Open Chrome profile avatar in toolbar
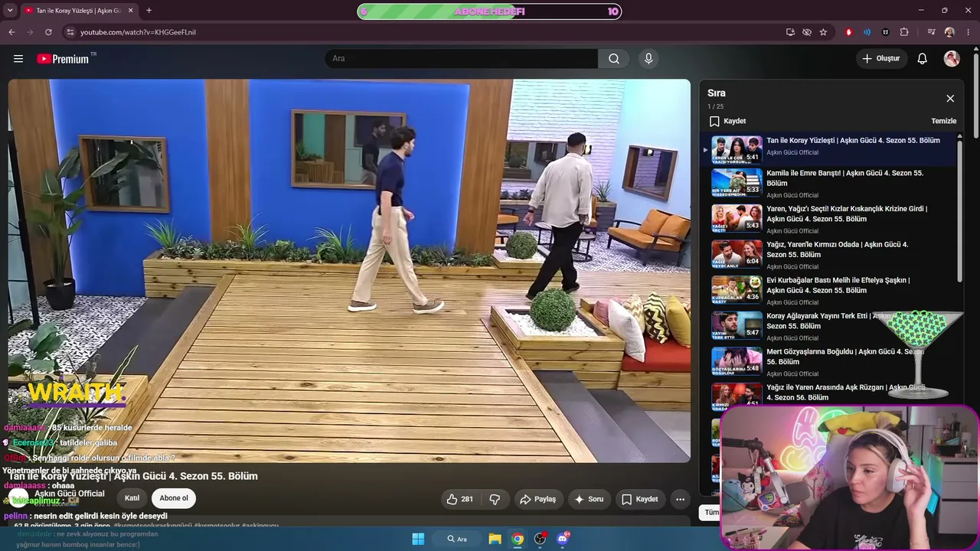 [949, 32]
